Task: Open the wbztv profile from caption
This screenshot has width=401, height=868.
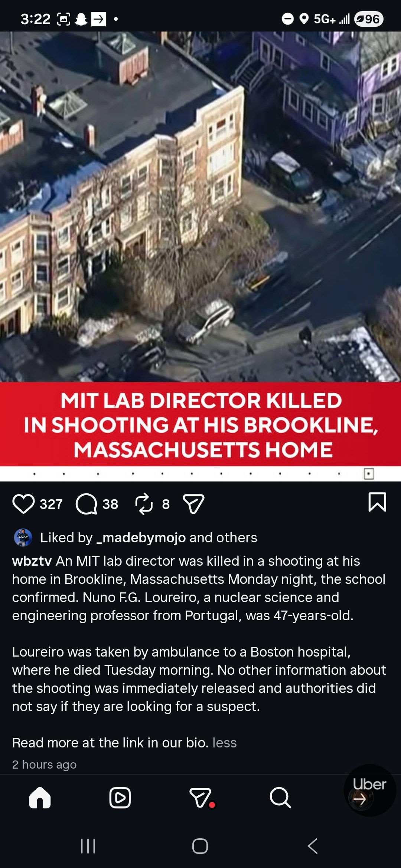Action: 32,561
